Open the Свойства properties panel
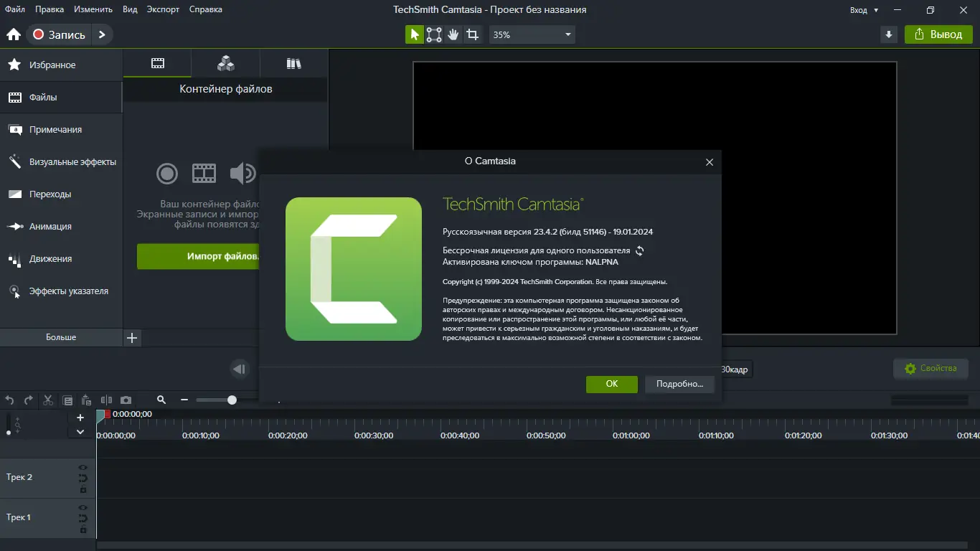The image size is (980, 551). [x=931, y=369]
